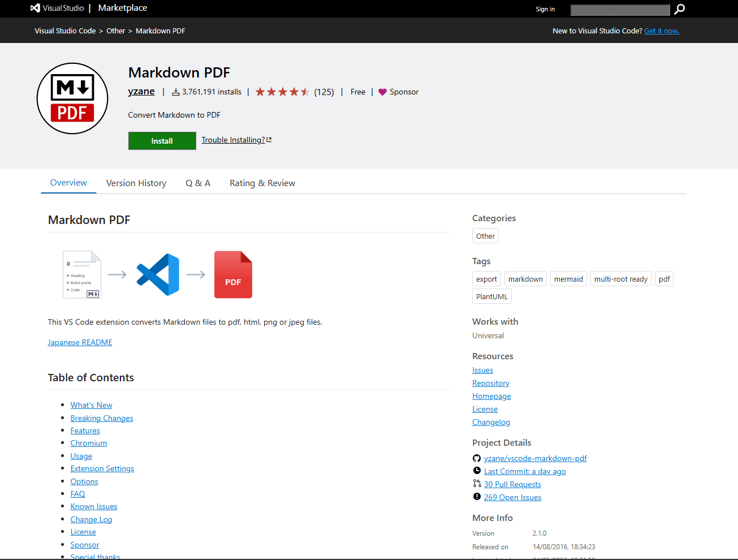Click the Markdown file illustration

pyautogui.click(x=82, y=274)
